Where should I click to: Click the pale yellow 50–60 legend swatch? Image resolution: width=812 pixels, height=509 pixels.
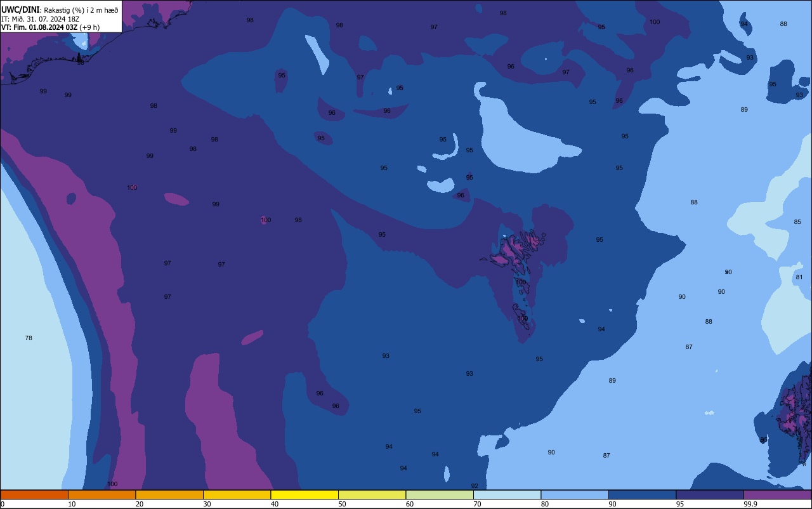coord(372,494)
